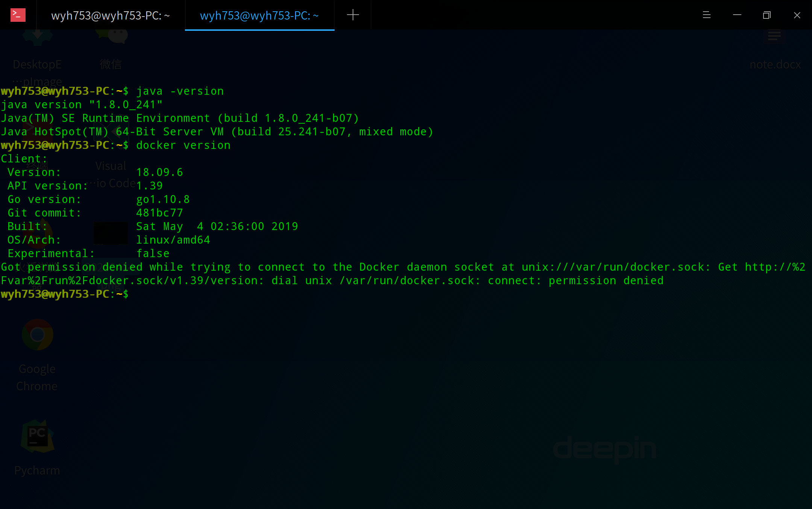Switch to the first wyh753@wyh753-PC tab
The width and height of the screenshot is (812, 509).
(x=111, y=15)
